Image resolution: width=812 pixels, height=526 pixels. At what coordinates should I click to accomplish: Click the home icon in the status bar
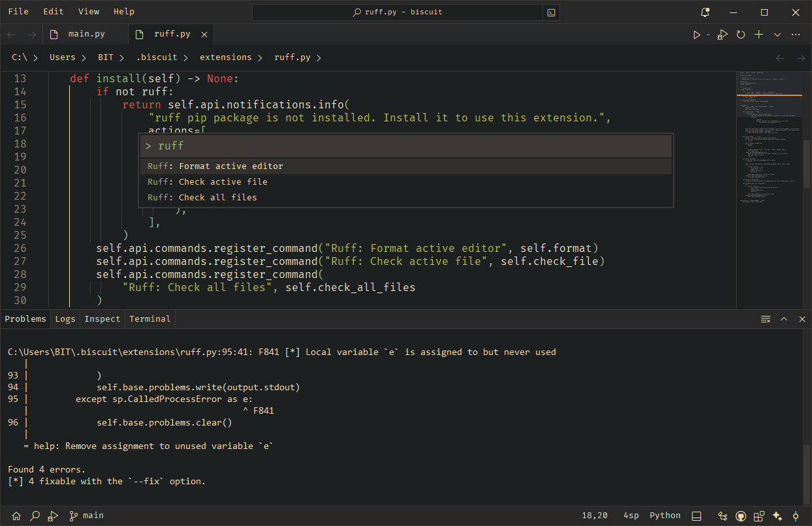pyautogui.click(x=16, y=516)
